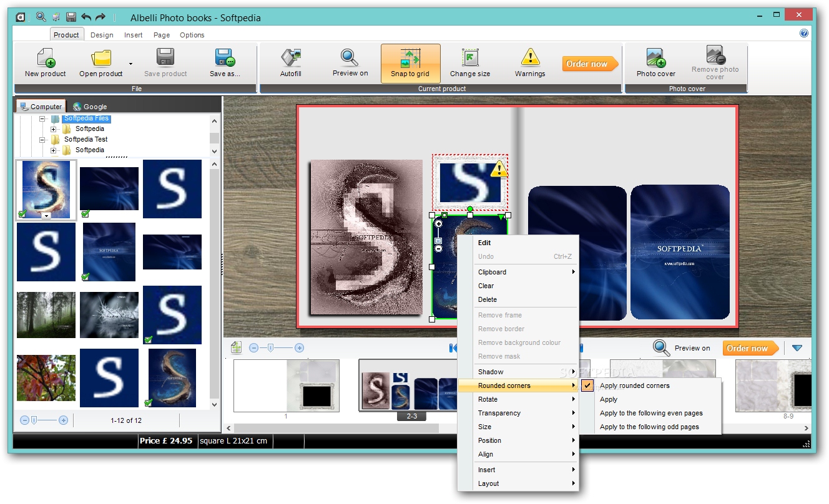Image resolution: width=829 pixels, height=504 pixels.
Task: Expand the Shadow submenu
Action: coord(526,372)
